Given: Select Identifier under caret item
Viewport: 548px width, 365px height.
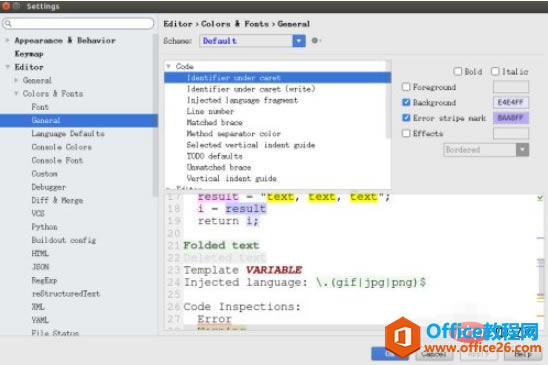Looking at the screenshot, I should point(277,78).
